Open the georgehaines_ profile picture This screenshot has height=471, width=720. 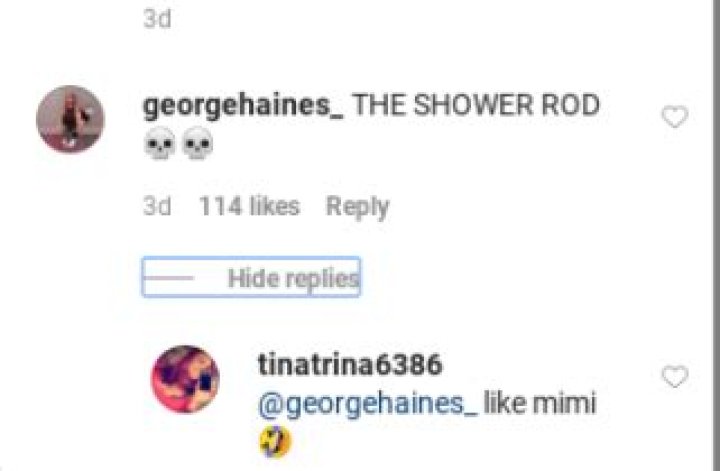point(70,119)
